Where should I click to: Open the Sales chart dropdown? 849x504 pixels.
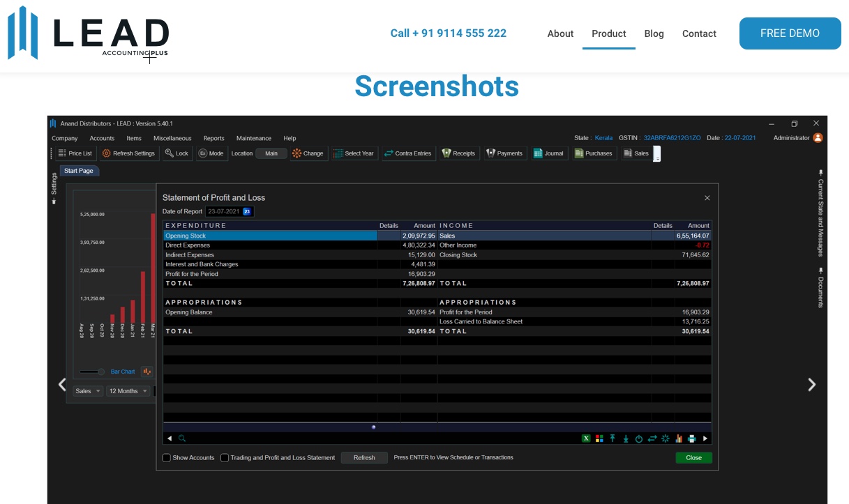coord(89,391)
